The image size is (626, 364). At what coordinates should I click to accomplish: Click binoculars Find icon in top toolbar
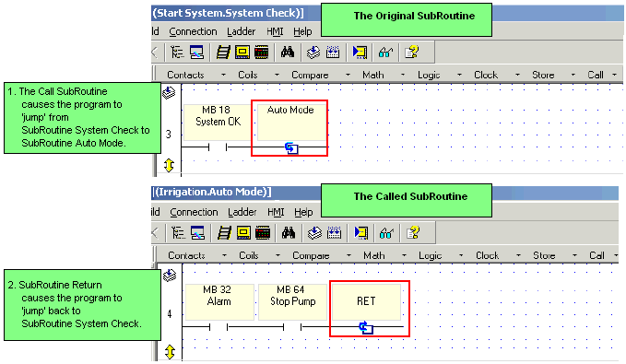tap(288, 52)
